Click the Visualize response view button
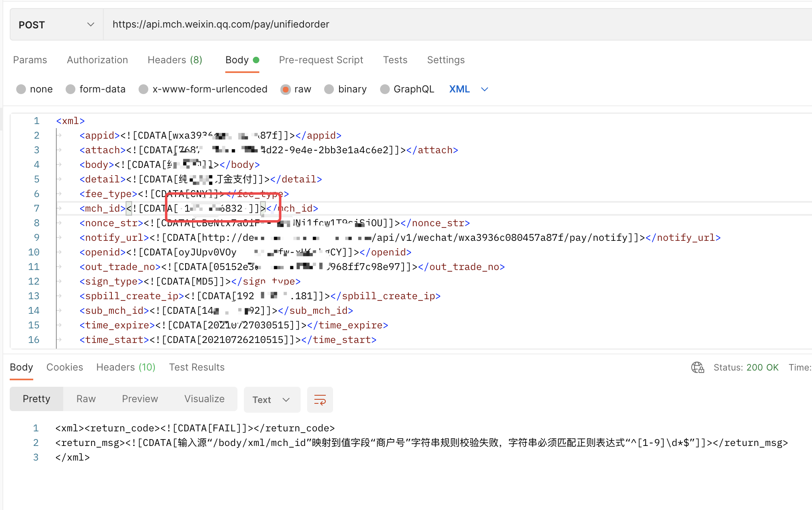Screen dimensions: 812x510 tap(204, 399)
